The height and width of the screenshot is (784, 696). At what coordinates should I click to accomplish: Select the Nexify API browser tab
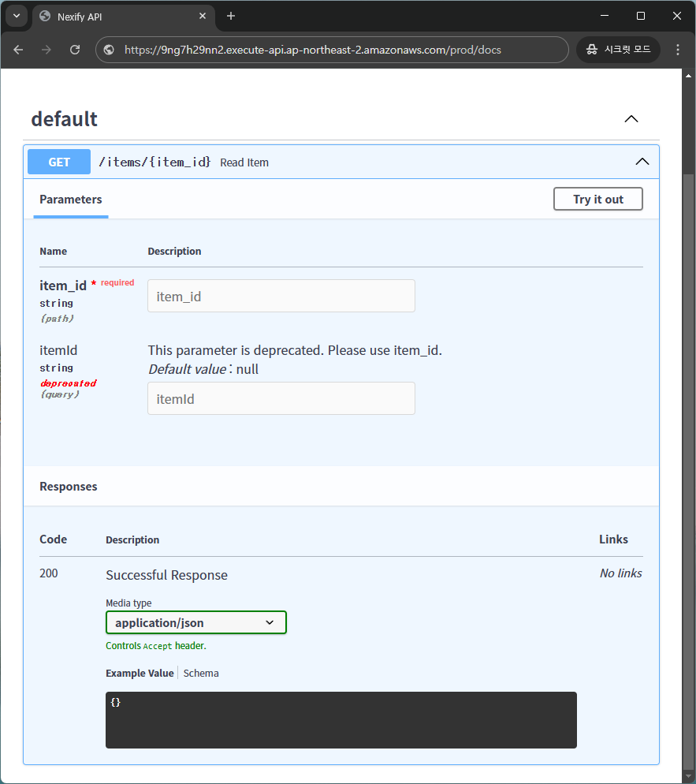click(x=124, y=17)
